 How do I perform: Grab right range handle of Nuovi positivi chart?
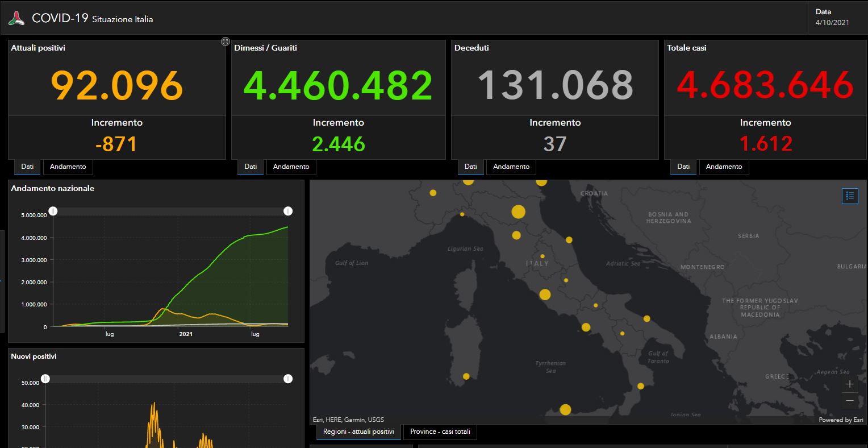tap(288, 379)
